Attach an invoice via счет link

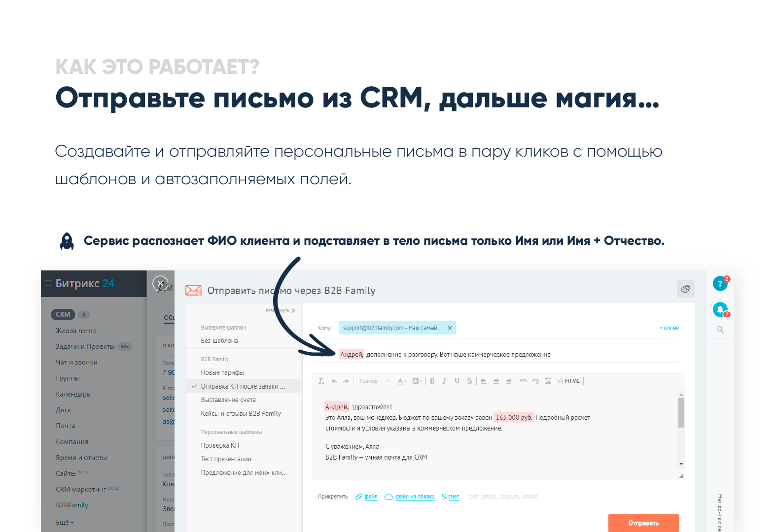451,497
